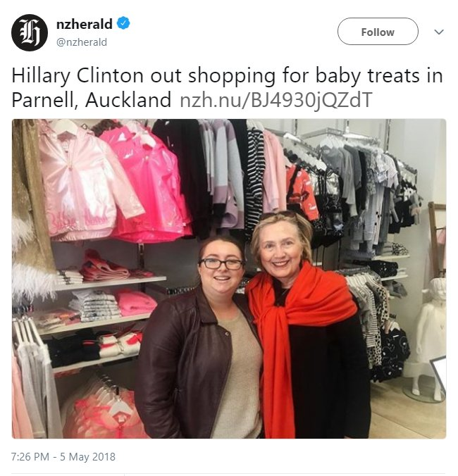This screenshot has width=458, height=476.
Task: Click the 5 May 2018 date
Action: pyautogui.click(x=88, y=456)
